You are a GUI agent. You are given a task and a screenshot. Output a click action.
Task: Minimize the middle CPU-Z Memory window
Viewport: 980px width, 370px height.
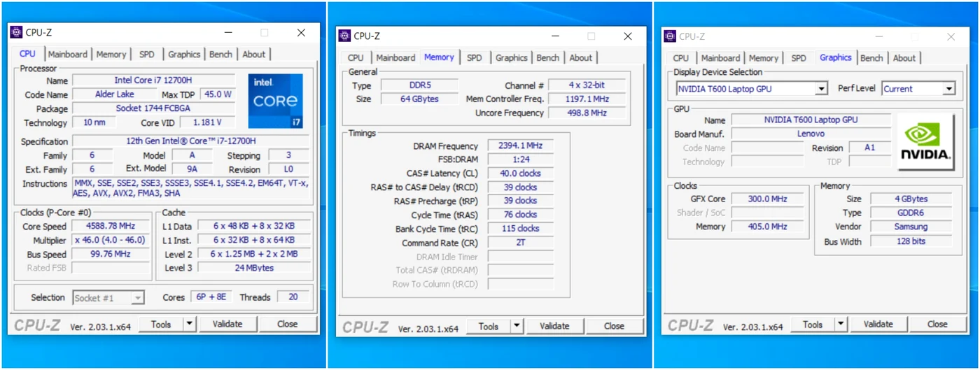tap(555, 36)
